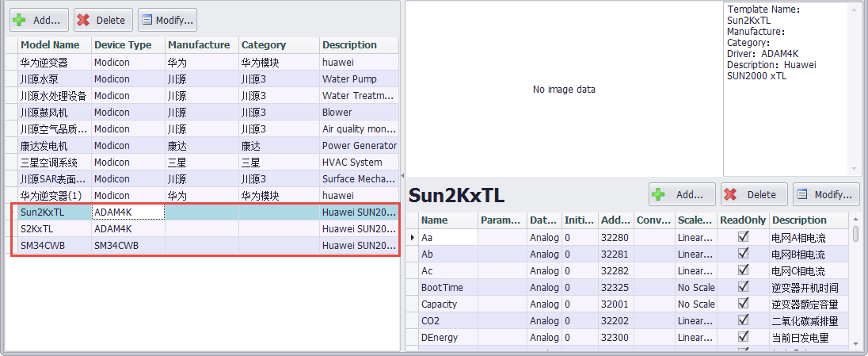Click the row indicator arrow beside Aa

pyautogui.click(x=412, y=237)
